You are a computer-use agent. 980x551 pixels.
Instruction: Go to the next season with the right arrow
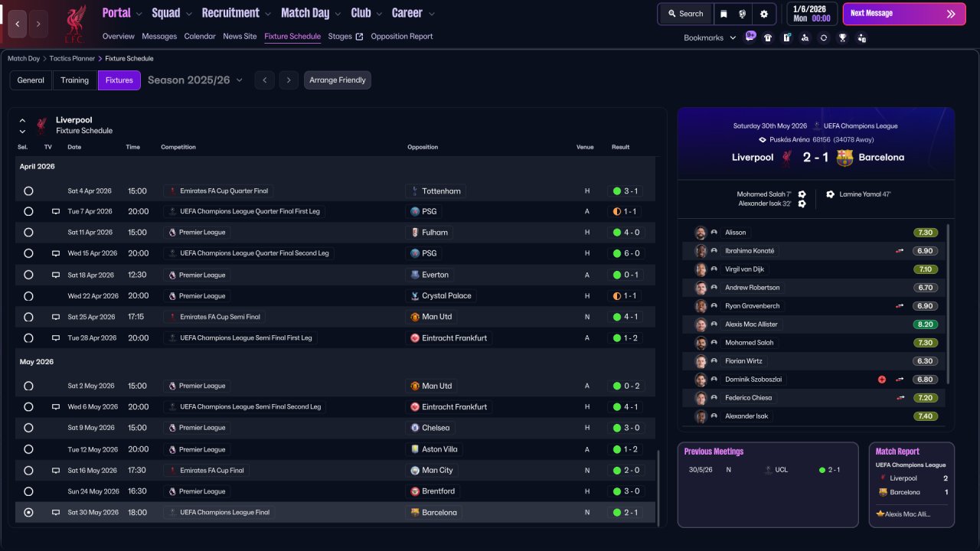point(289,80)
